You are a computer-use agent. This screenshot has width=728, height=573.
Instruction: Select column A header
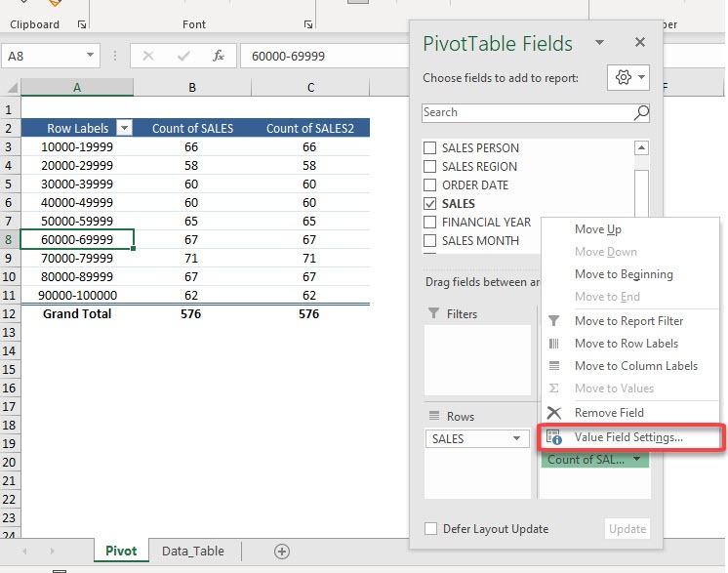click(77, 87)
